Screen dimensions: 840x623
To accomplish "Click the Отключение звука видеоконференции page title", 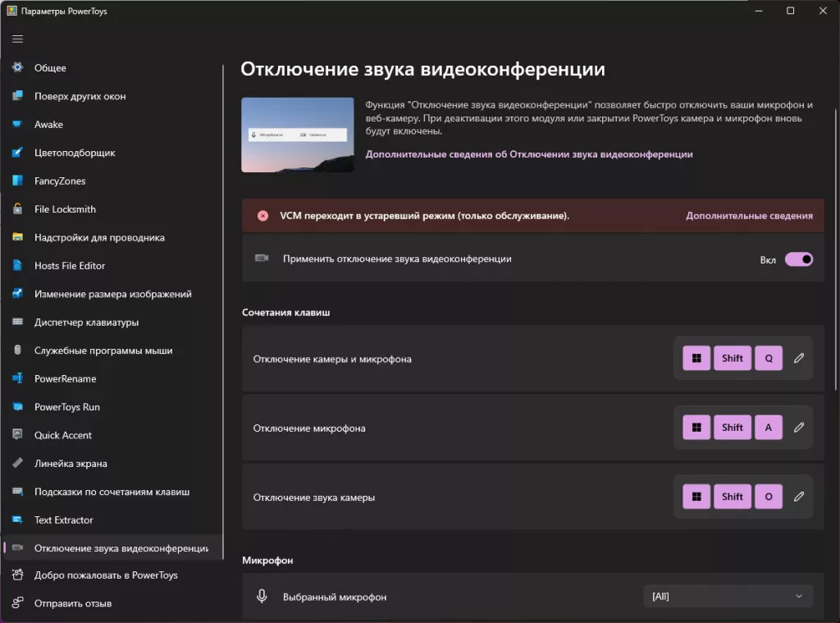I will [x=422, y=69].
